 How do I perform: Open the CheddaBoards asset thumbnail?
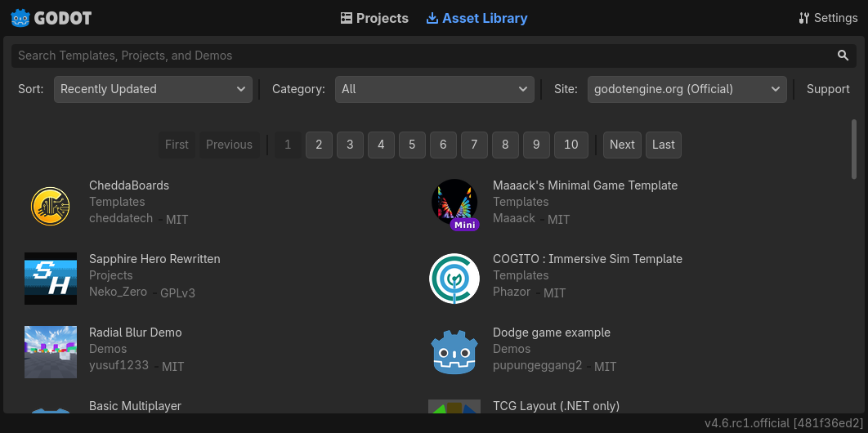pos(51,205)
